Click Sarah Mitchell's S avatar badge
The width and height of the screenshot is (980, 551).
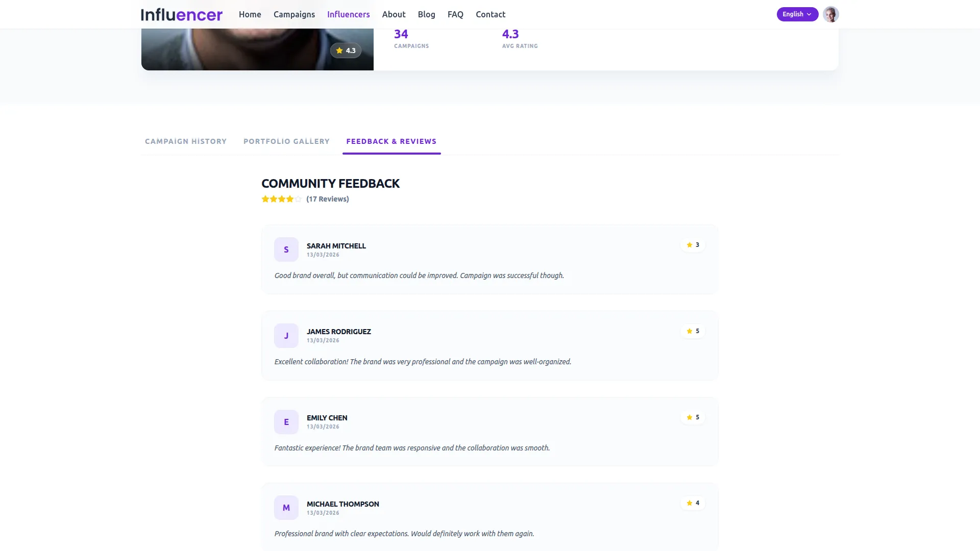286,249
